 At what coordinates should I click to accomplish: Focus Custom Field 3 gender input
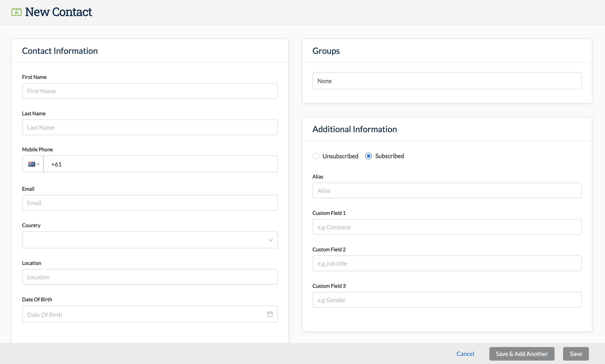tap(447, 300)
